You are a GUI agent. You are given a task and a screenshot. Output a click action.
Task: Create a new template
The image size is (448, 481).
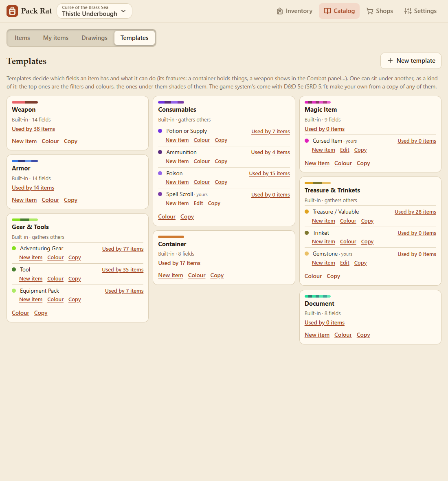(x=411, y=61)
